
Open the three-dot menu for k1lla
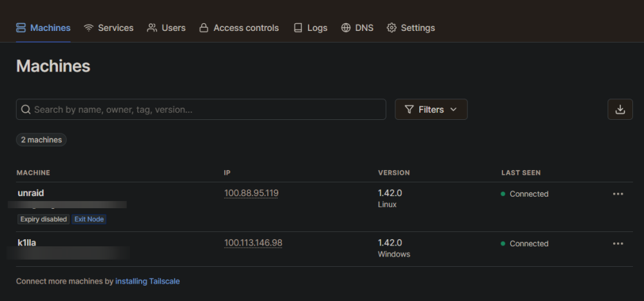(618, 244)
